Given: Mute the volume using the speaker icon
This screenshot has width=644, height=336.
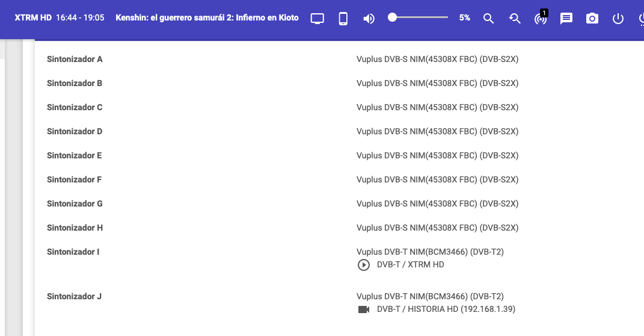Looking at the screenshot, I should tap(369, 19).
